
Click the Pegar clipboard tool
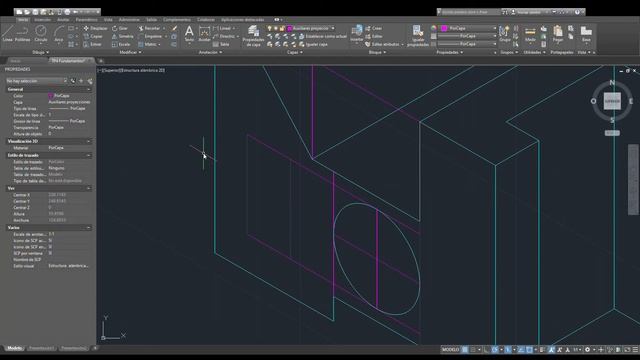pos(558,33)
